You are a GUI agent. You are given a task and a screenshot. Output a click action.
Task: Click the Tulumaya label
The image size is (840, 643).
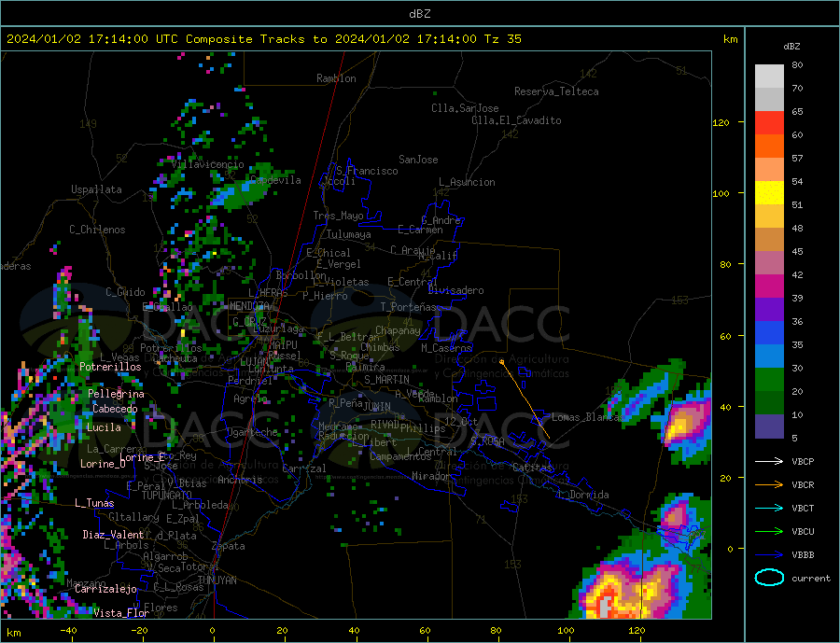tap(349, 234)
